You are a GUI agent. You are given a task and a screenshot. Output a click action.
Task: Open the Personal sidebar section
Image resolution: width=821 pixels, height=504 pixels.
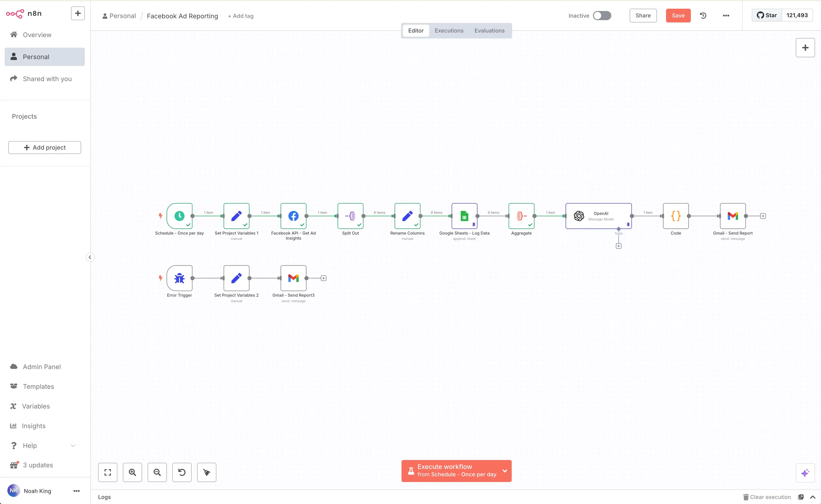pyautogui.click(x=45, y=57)
